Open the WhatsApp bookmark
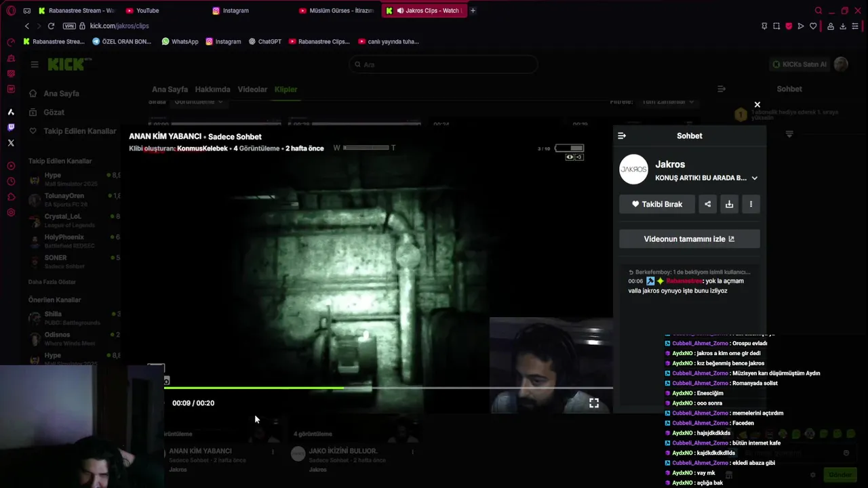 [180, 41]
